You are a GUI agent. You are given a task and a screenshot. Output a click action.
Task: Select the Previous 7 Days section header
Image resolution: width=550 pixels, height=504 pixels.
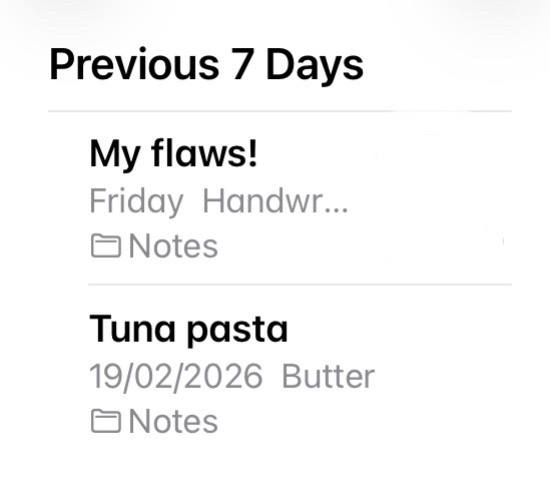point(206,65)
